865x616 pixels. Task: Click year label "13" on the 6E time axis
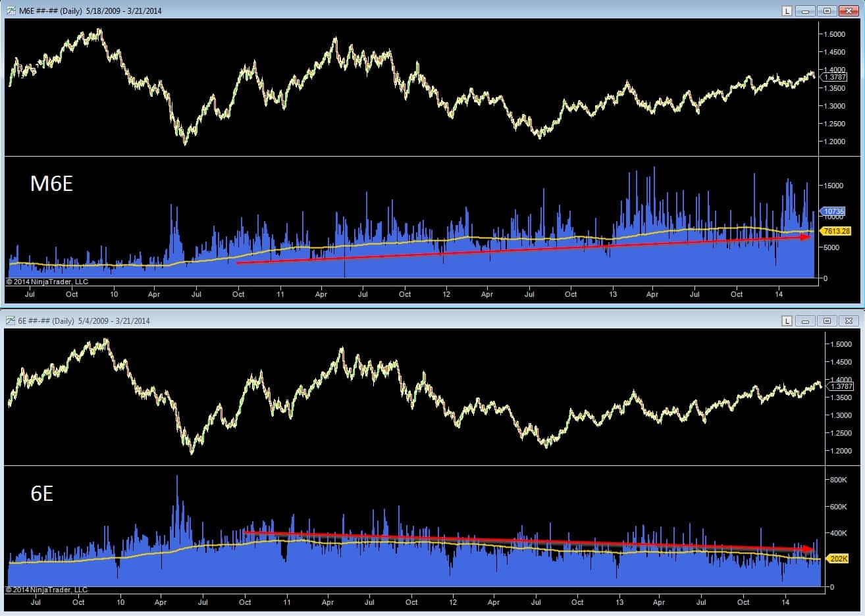tap(619, 602)
